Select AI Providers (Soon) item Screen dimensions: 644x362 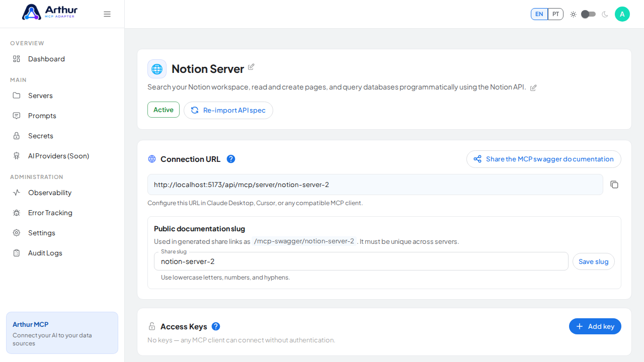click(x=62, y=156)
